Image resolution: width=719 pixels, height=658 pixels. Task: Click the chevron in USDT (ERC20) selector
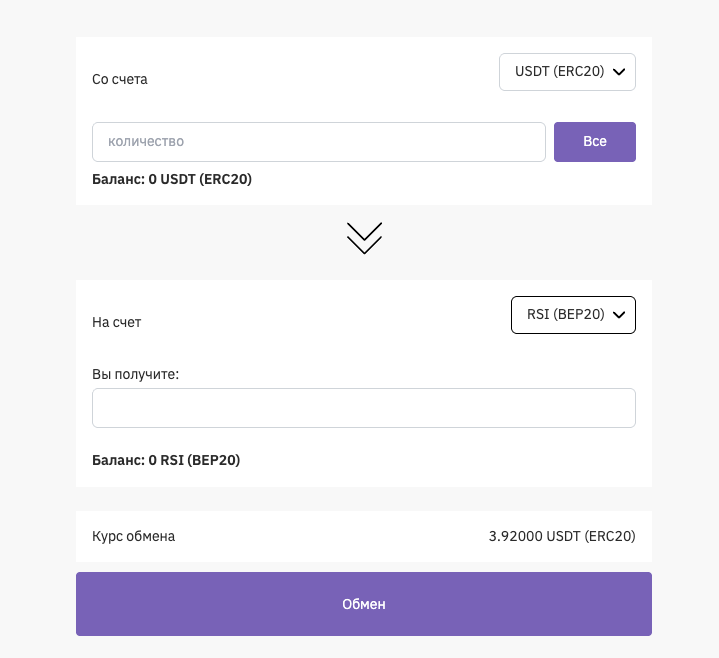click(x=618, y=72)
